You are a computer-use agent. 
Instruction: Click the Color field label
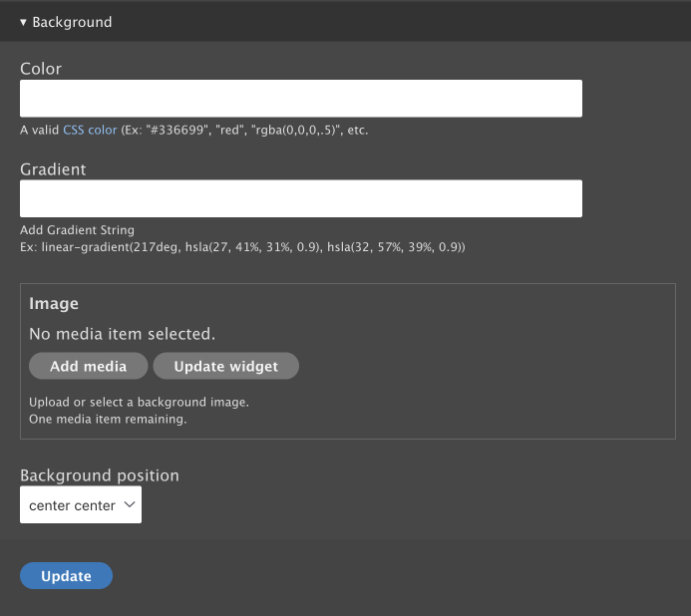click(x=41, y=69)
